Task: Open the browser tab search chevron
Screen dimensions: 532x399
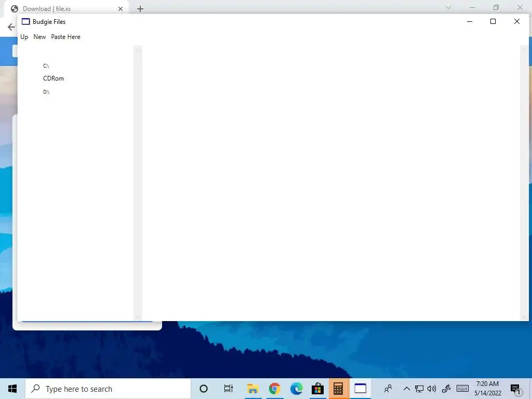Action: pyautogui.click(x=448, y=7)
